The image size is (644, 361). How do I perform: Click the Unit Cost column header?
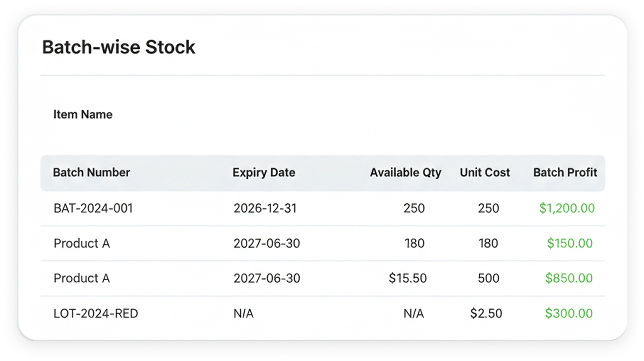(x=485, y=173)
